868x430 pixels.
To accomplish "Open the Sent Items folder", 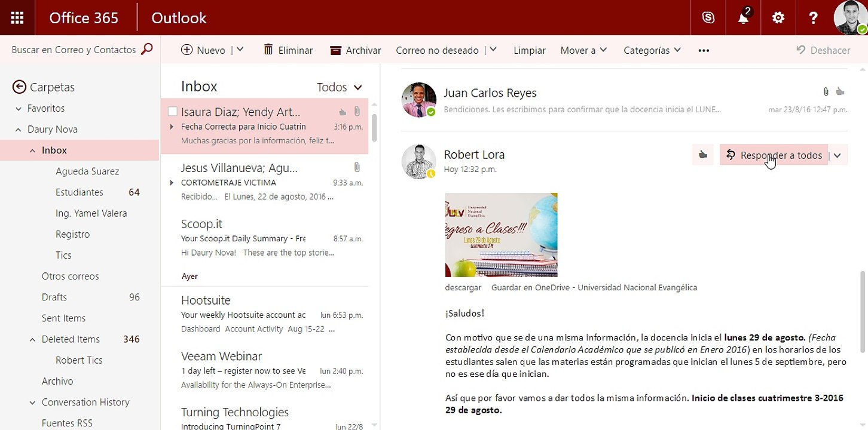I will (63, 318).
